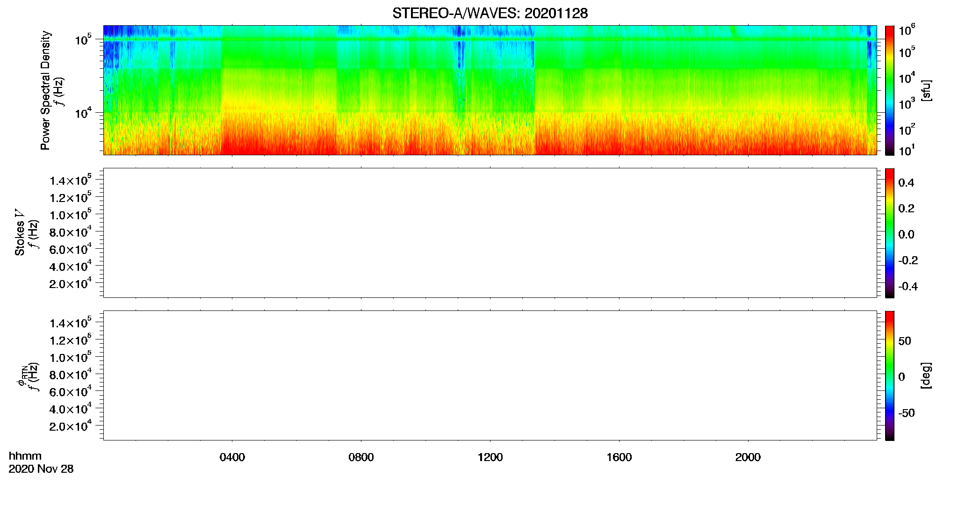The image size is (980, 505).
Task: Select the 1200 time axis label
Action: pyautogui.click(x=490, y=457)
